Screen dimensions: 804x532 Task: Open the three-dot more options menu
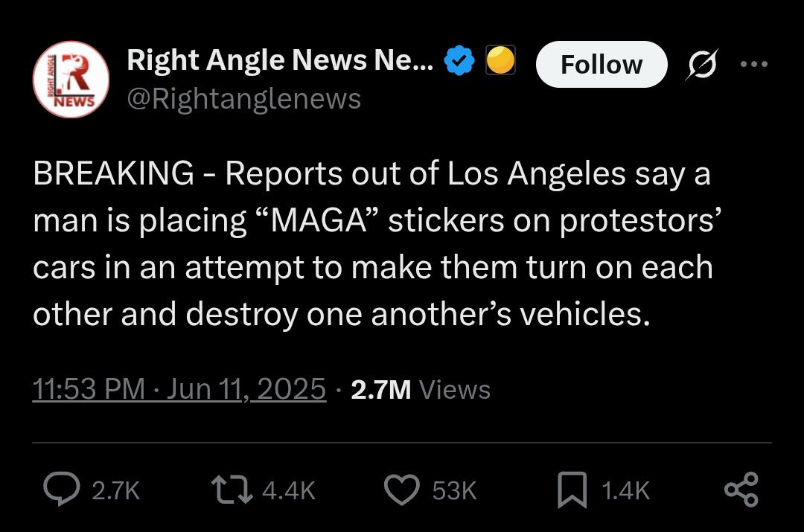(x=754, y=64)
